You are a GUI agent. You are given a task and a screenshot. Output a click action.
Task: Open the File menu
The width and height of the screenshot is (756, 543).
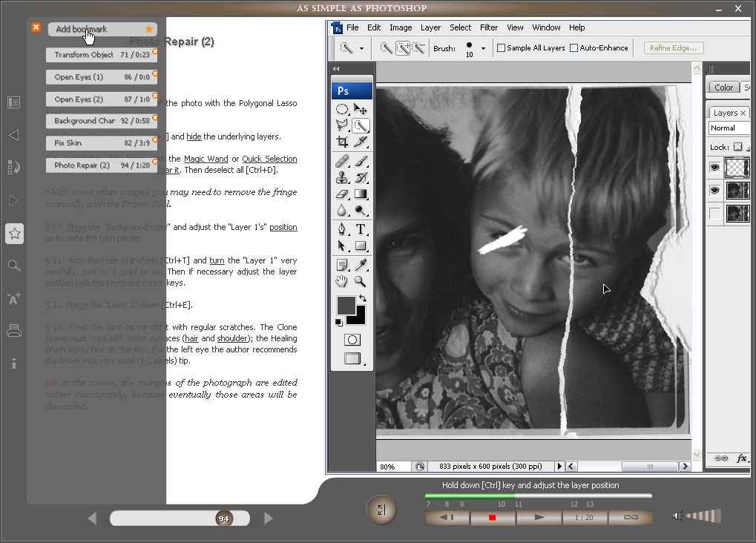(x=352, y=27)
